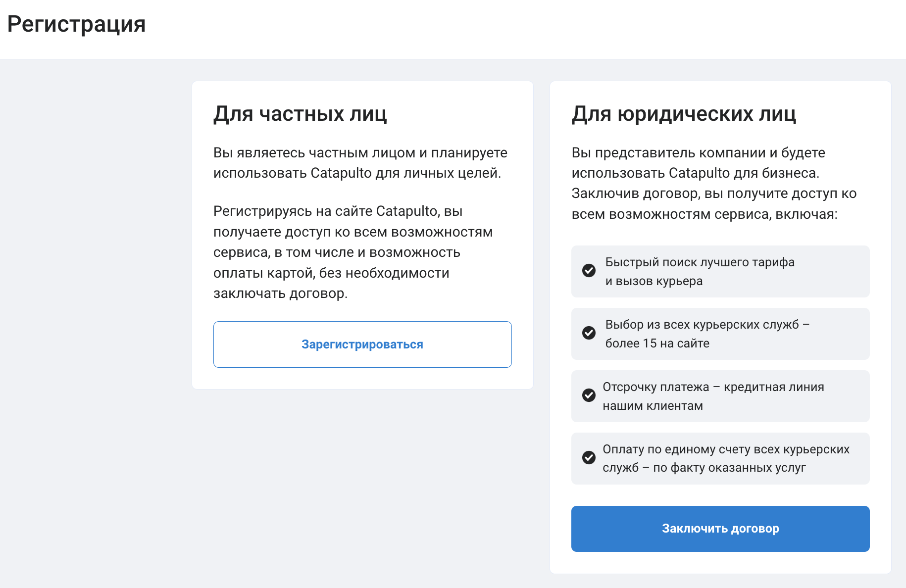Click checkmark icon next to Быстрый поиск лучшего тарифа
Viewport: 906px width, 588px height.
pos(589,271)
